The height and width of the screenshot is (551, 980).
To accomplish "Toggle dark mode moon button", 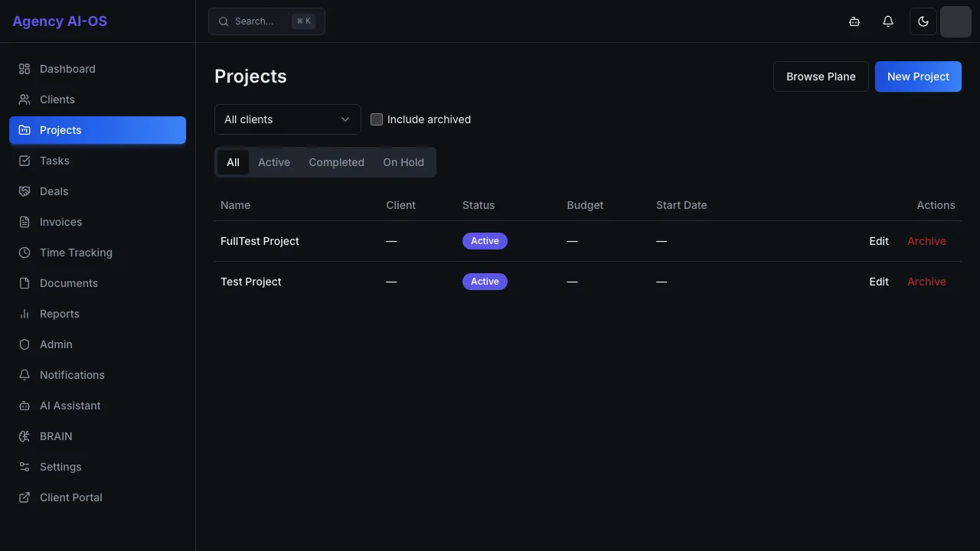I will (923, 21).
